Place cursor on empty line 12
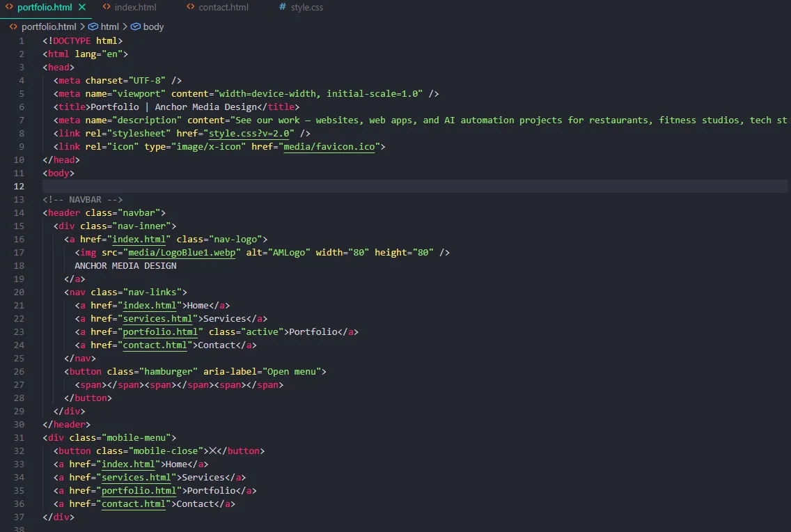This screenshot has height=532, width=791. point(415,187)
